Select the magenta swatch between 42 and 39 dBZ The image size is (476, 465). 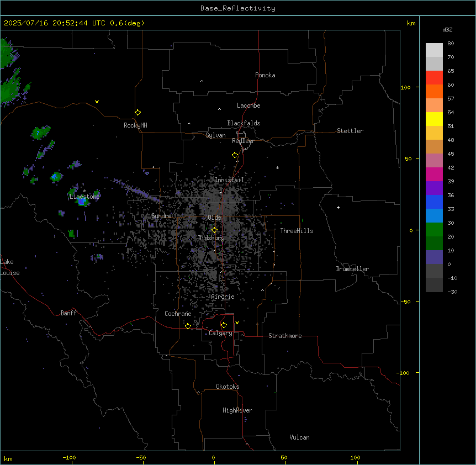[x=434, y=174]
